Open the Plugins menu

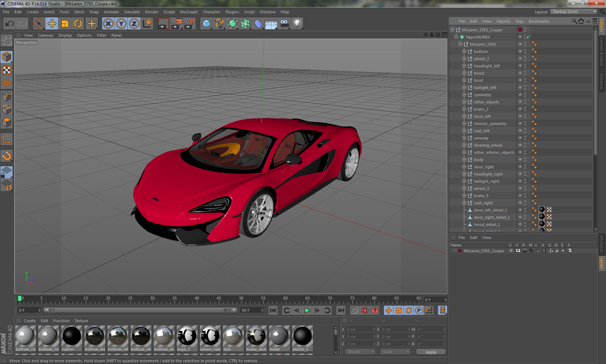tap(232, 12)
